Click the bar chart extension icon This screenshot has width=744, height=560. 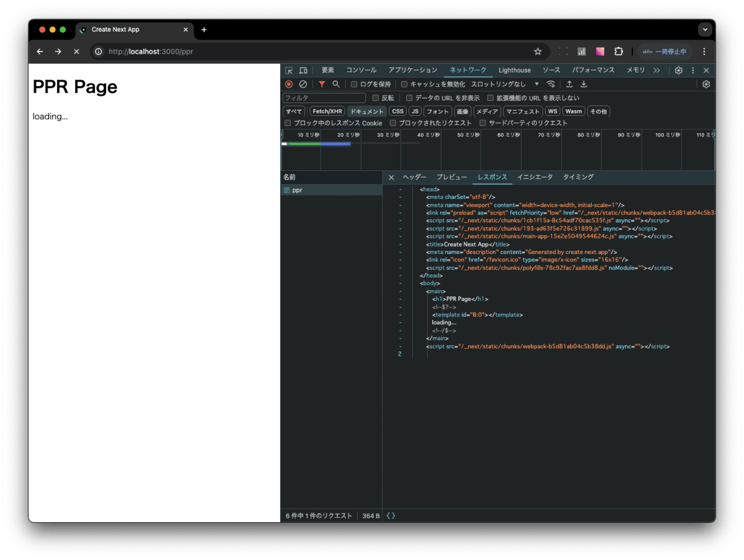(582, 51)
